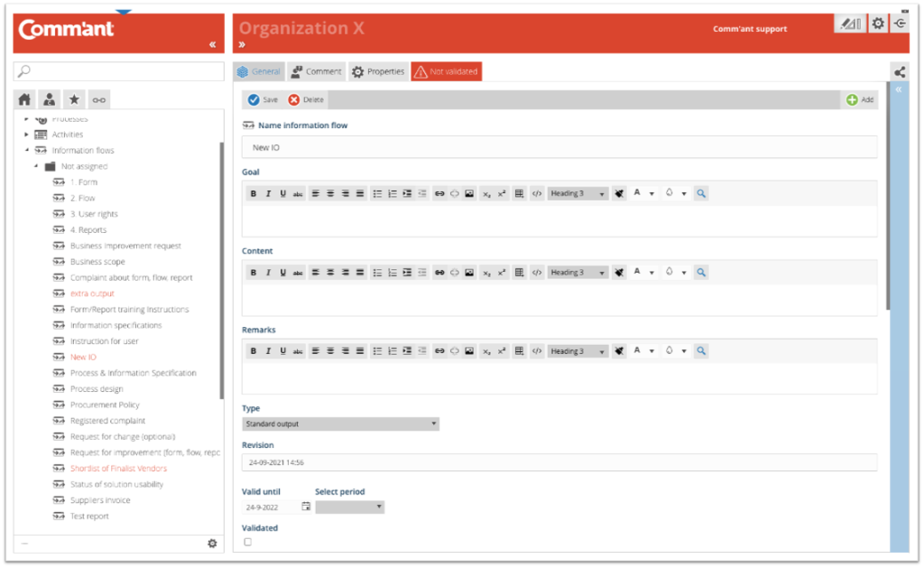Image resolution: width=924 pixels, height=568 pixels.
Task: Insert an image into the Content field
Action: coord(468,271)
